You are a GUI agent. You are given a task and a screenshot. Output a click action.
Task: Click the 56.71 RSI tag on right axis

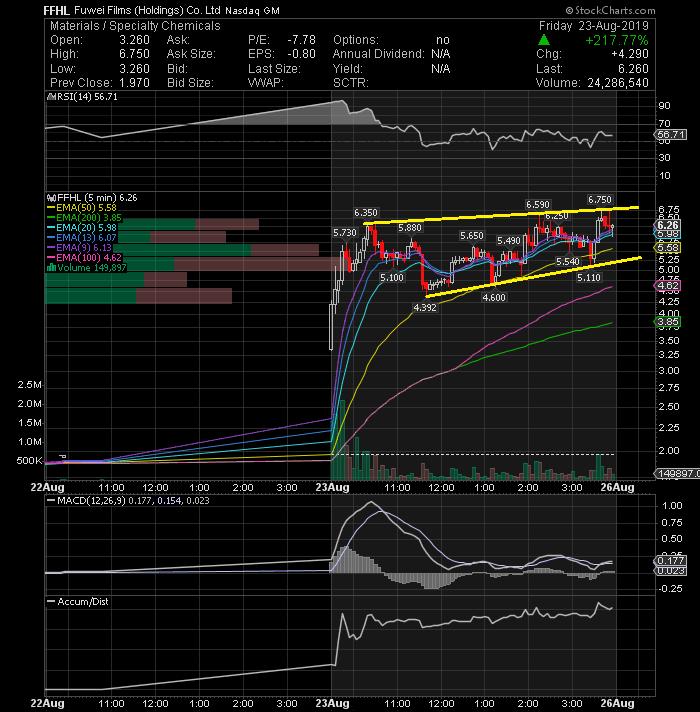point(670,135)
